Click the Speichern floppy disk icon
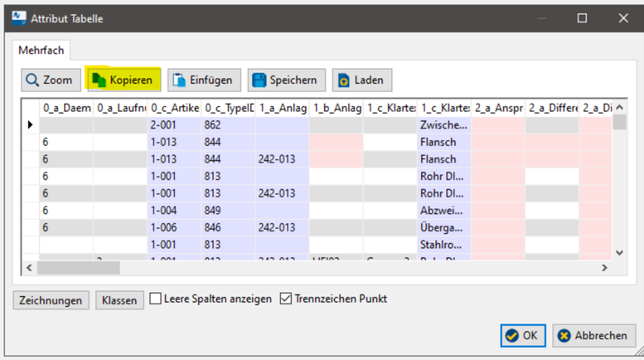This screenshot has width=644, height=360. pos(259,80)
